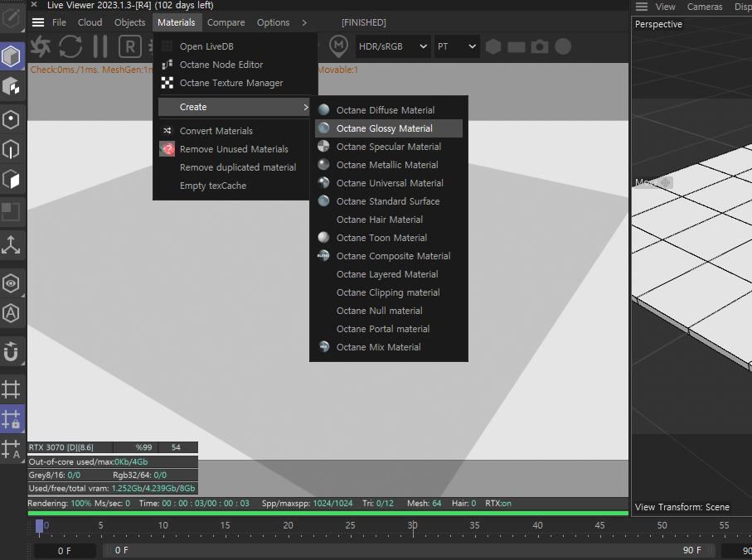This screenshot has height=560, width=752.
Task: Choose Octane Universal Material
Action: tap(389, 183)
